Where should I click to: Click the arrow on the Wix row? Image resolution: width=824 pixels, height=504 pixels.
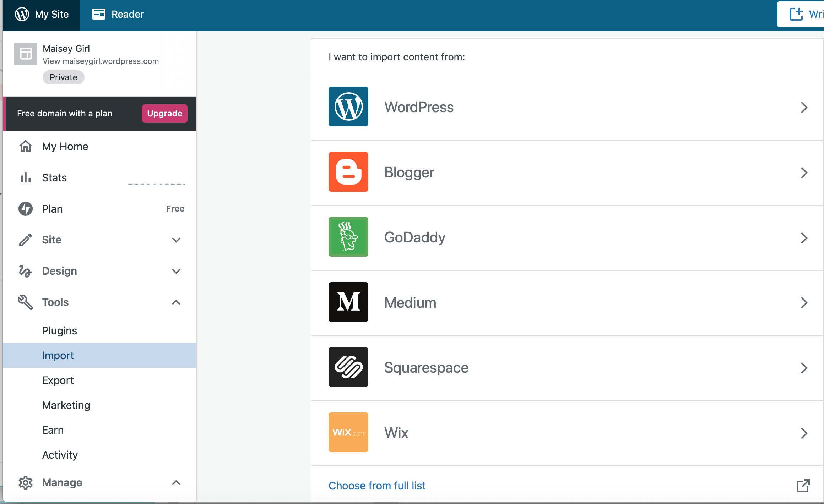[804, 433]
